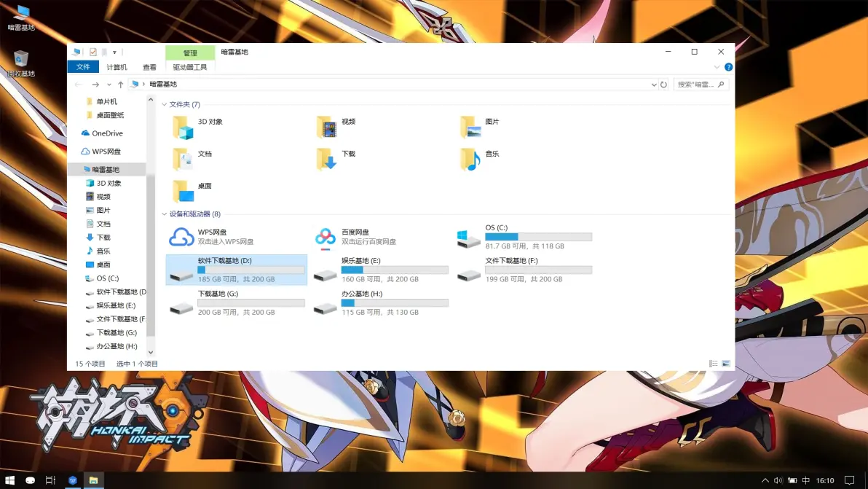The height and width of the screenshot is (489, 868).
Task: Select 软件下载基地 (D:) drive
Action: pos(237,270)
